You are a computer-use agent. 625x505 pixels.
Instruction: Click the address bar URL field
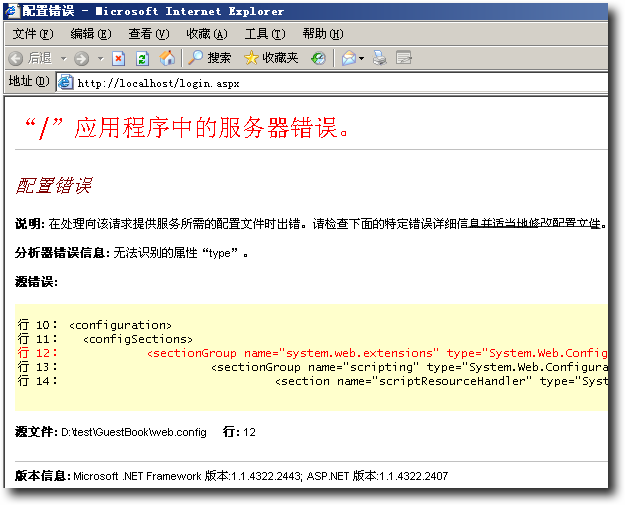(330, 83)
